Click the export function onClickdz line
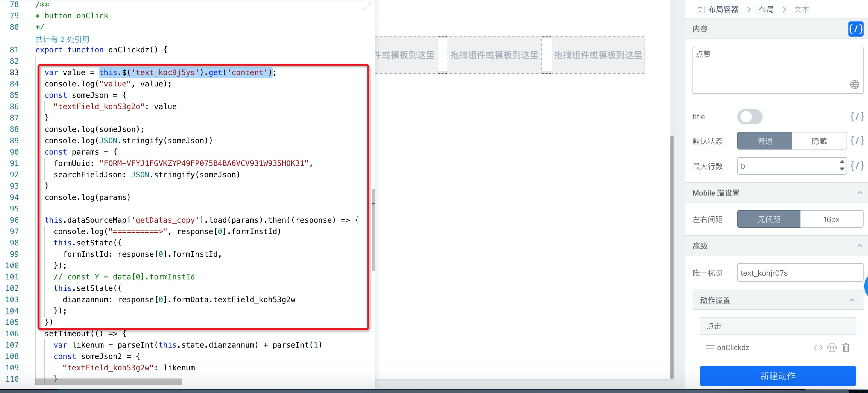The image size is (868, 393). coord(101,50)
